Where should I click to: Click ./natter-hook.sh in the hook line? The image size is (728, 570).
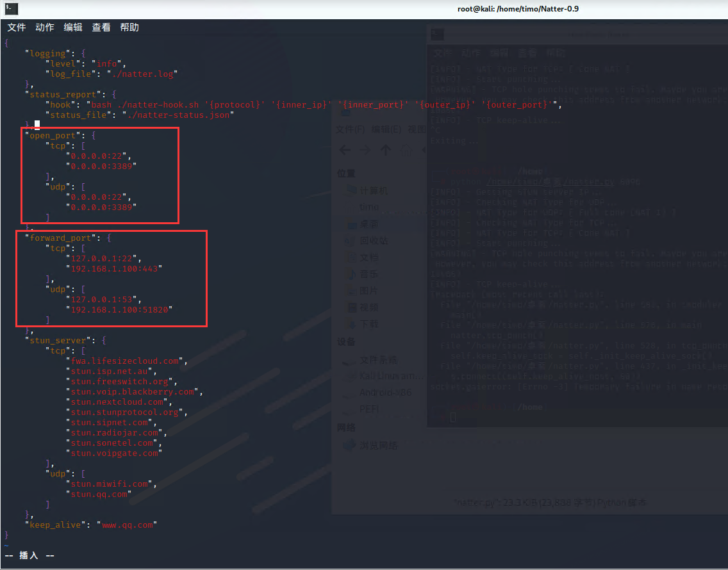[x=158, y=104]
